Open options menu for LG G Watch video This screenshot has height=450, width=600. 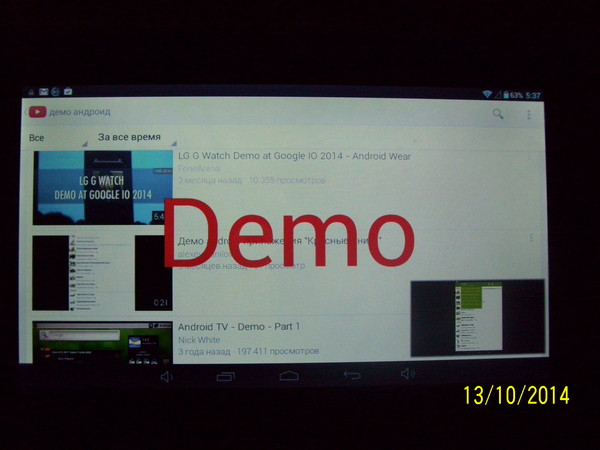[x=530, y=157]
